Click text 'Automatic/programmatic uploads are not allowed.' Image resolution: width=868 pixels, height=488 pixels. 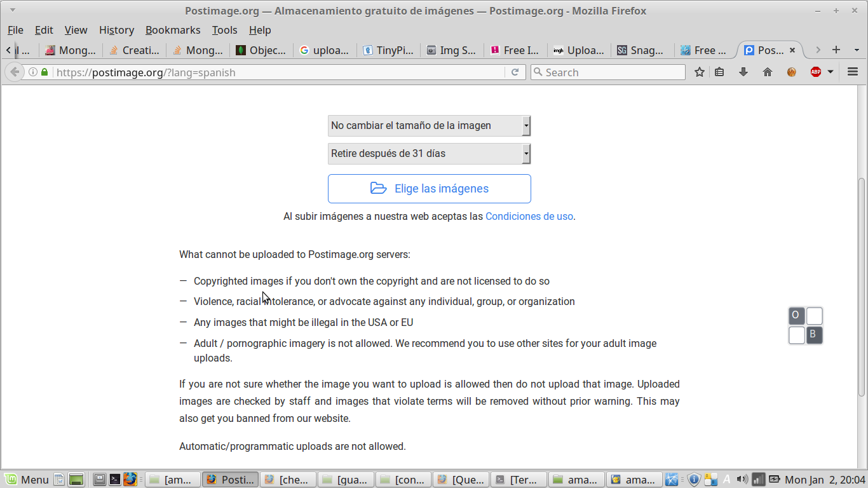(x=292, y=446)
